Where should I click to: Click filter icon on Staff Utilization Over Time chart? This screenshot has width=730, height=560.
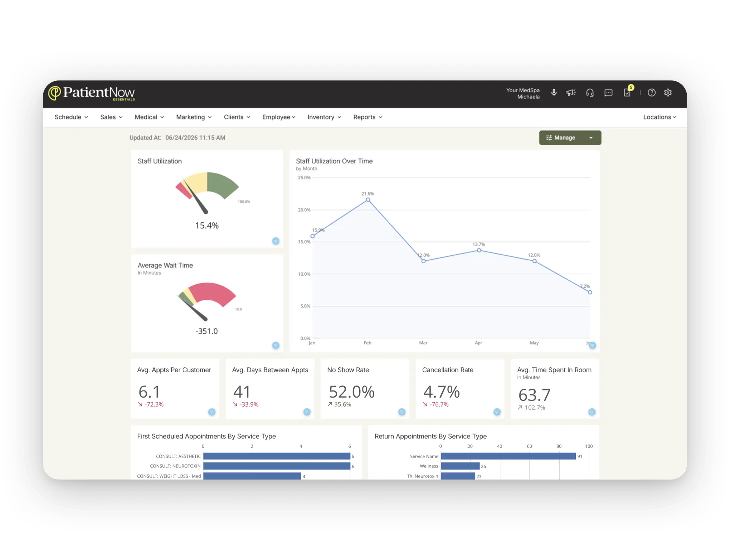point(593,345)
